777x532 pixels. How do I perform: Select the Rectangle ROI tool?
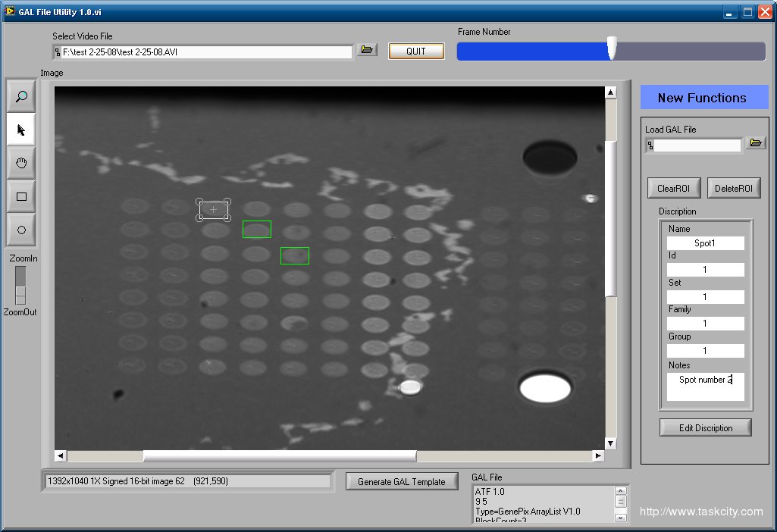pos(21,196)
